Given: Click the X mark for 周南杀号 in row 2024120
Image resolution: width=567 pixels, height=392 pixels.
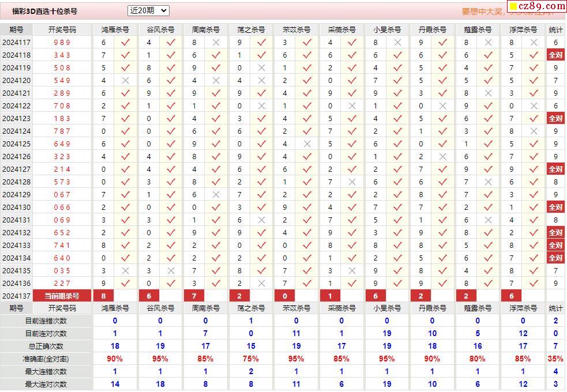Looking at the screenshot, I should pos(216,81).
